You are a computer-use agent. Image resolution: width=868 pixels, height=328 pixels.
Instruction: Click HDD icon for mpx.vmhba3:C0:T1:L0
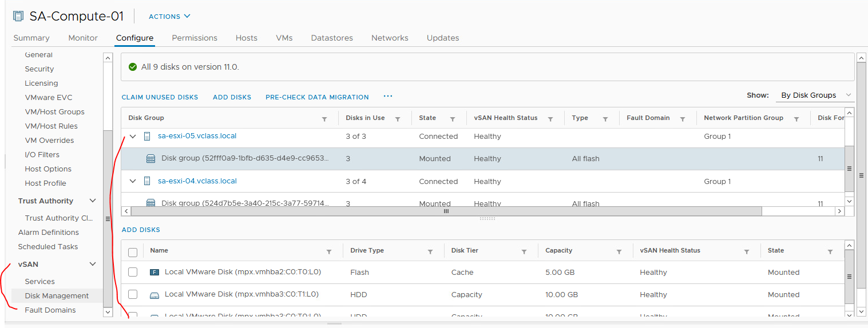pos(154,295)
